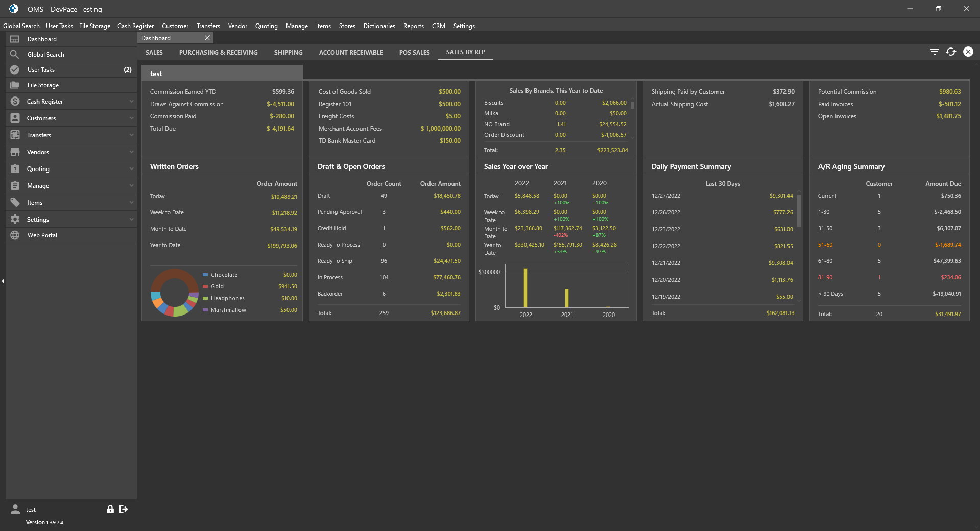Viewport: 980px width, 531px height.
Task: Click the Chocolate legend color swatch
Action: coord(205,275)
